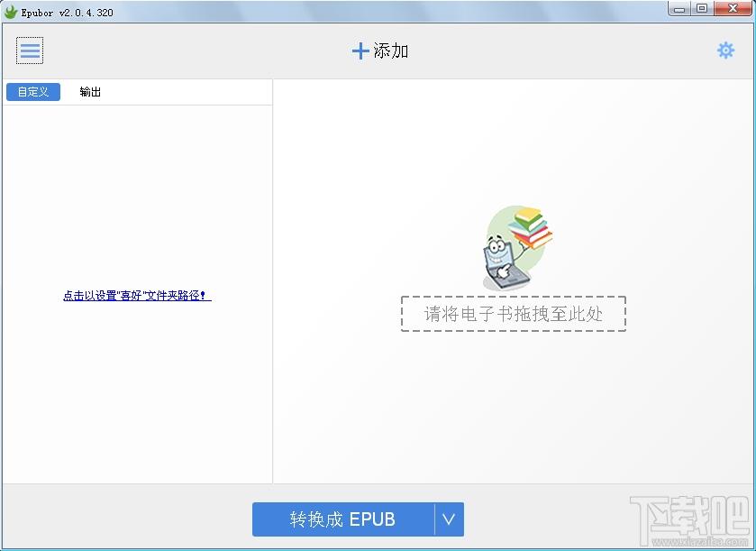The height and width of the screenshot is (551, 756).
Task: Click the 添加 add button
Action: [380, 51]
